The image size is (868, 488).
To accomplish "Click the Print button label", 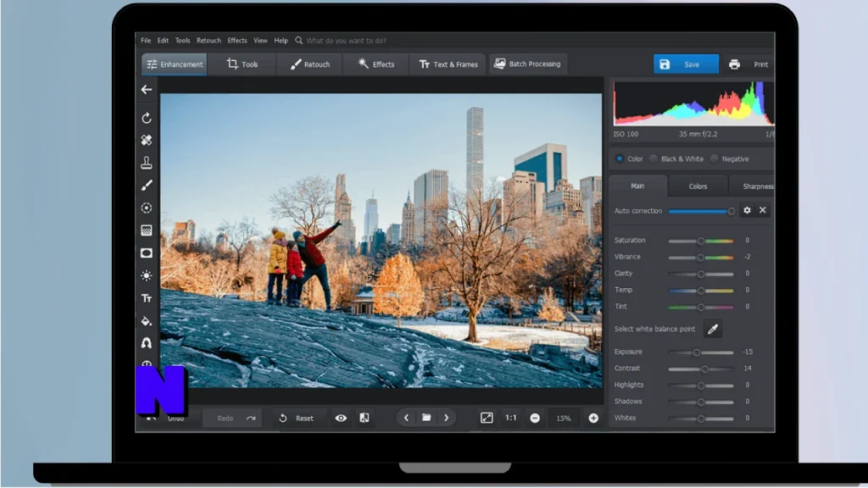I will click(761, 64).
